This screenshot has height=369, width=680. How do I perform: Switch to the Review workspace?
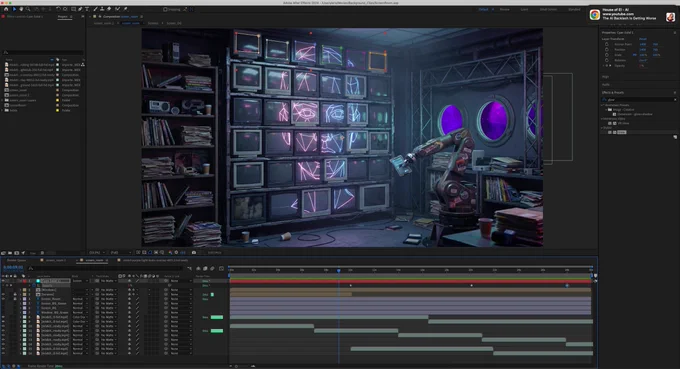(x=504, y=9)
